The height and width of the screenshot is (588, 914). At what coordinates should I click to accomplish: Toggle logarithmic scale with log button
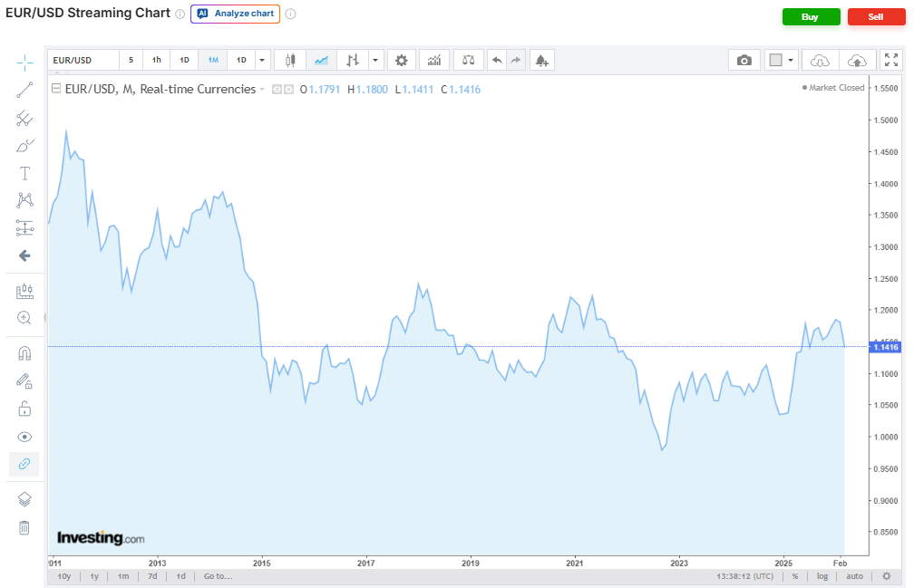[822, 576]
